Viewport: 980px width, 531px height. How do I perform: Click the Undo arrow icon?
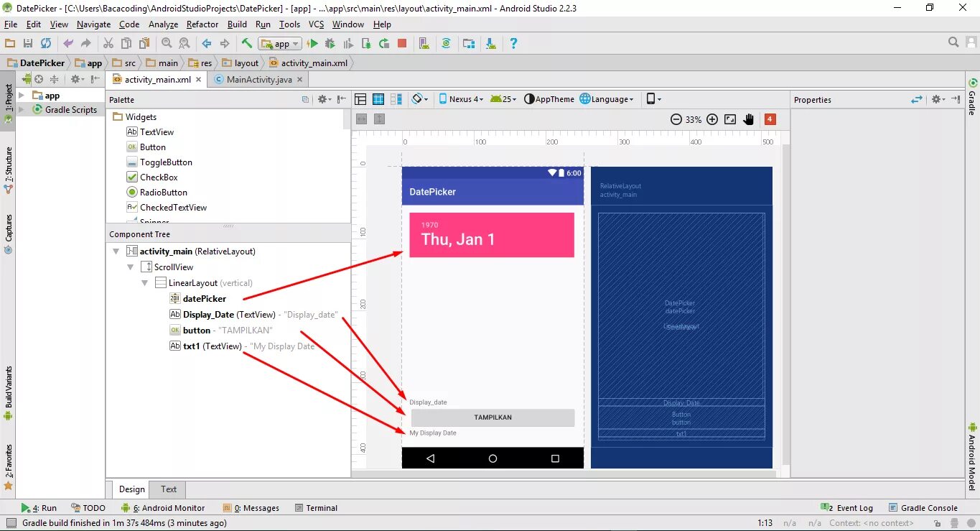(x=68, y=43)
